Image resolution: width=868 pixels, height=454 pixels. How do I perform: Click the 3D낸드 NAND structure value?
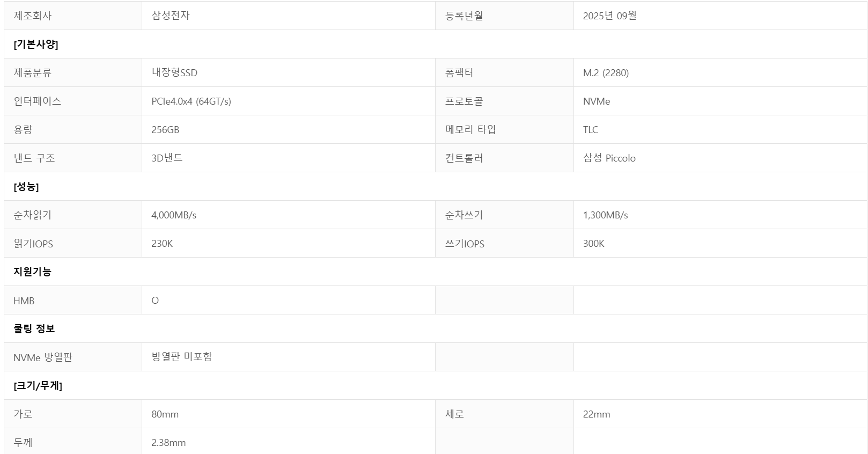(167, 158)
